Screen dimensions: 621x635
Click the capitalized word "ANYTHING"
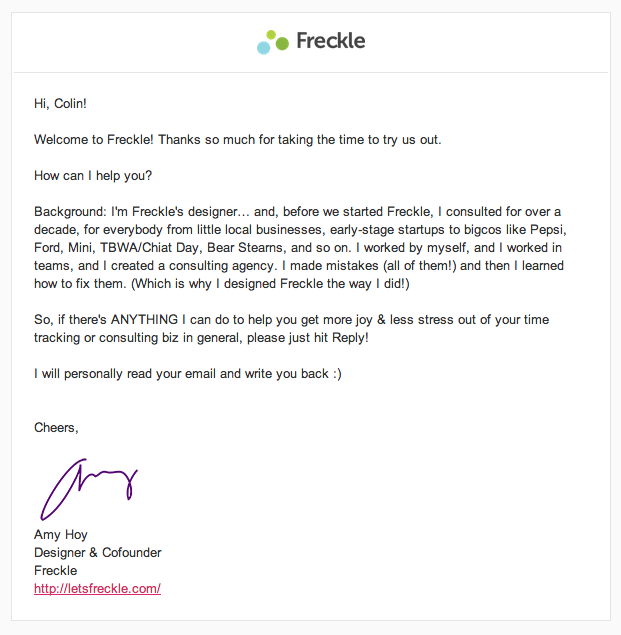click(144, 320)
